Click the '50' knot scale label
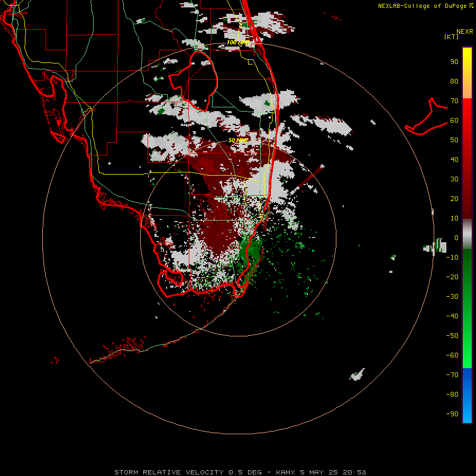The width and height of the screenshot is (476, 476). [x=454, y=140]
